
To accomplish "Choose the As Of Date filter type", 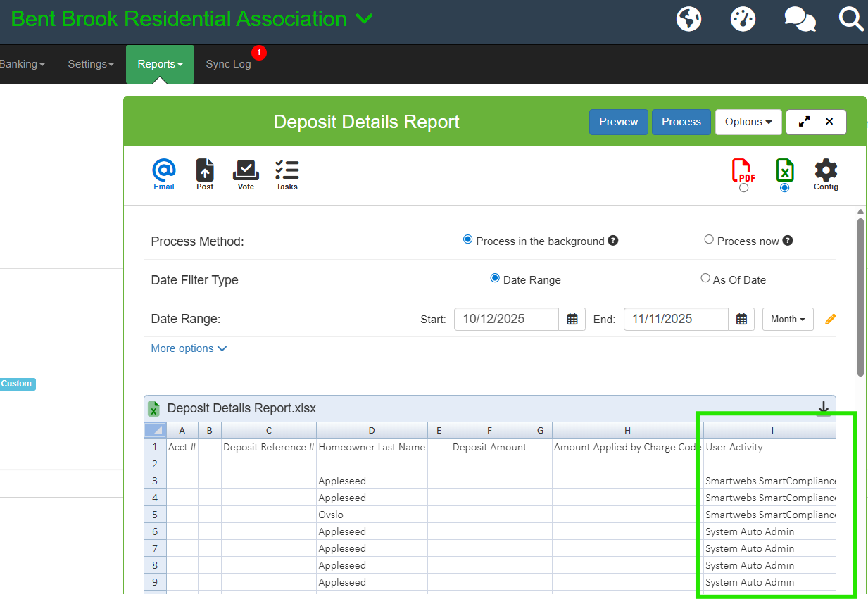I will click(705, 279).
